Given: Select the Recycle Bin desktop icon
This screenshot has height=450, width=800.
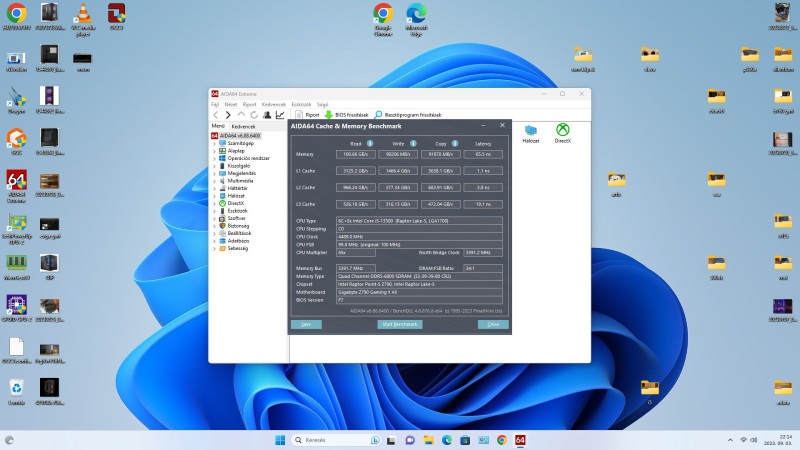Looking at the screenshot, I should pos(16,392).
